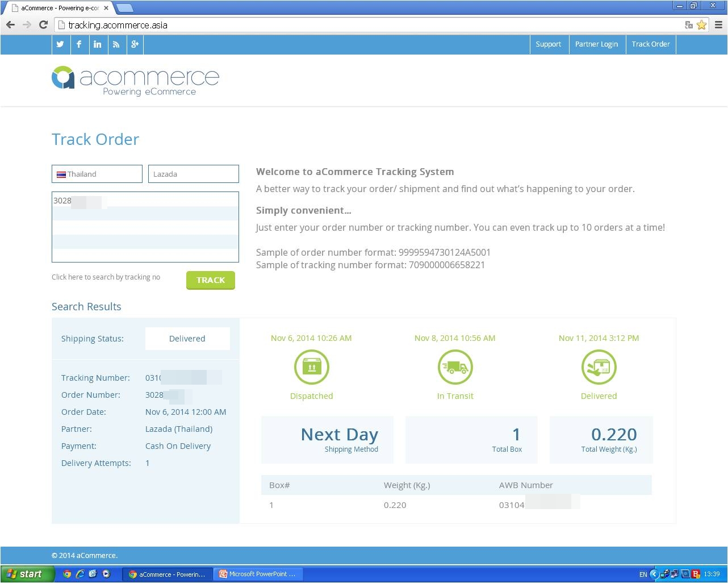Open the Twitter social link
This screenshot has width=728, height=583.
pyautogui.click(x=60, y=44)
